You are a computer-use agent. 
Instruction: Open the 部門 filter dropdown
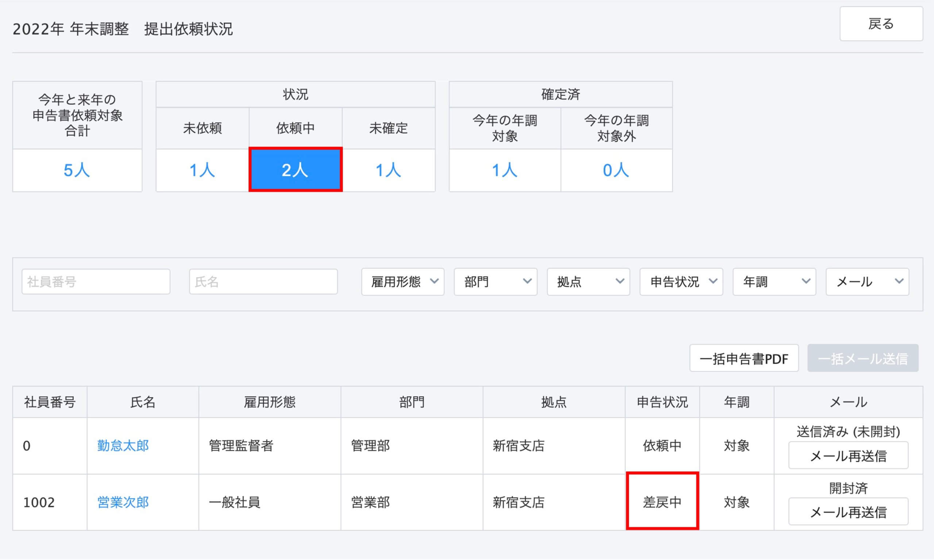click(x=495, y=281)
